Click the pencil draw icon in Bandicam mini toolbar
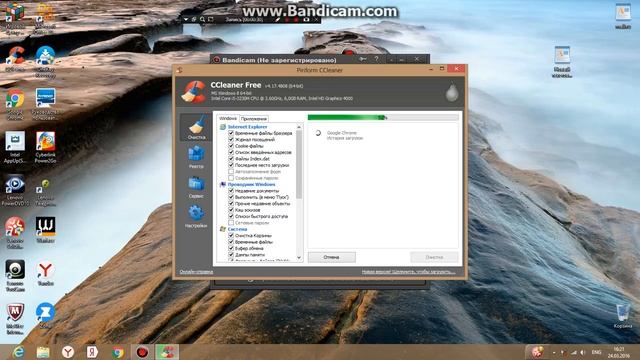This screenshot has width=640, height=360. click(x=278, y=19)
